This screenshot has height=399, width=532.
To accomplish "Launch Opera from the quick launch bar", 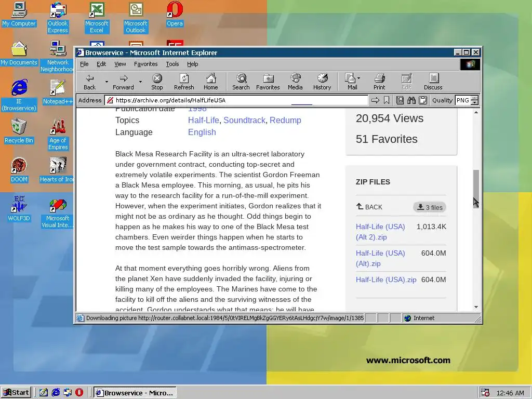I will (79, 393).
